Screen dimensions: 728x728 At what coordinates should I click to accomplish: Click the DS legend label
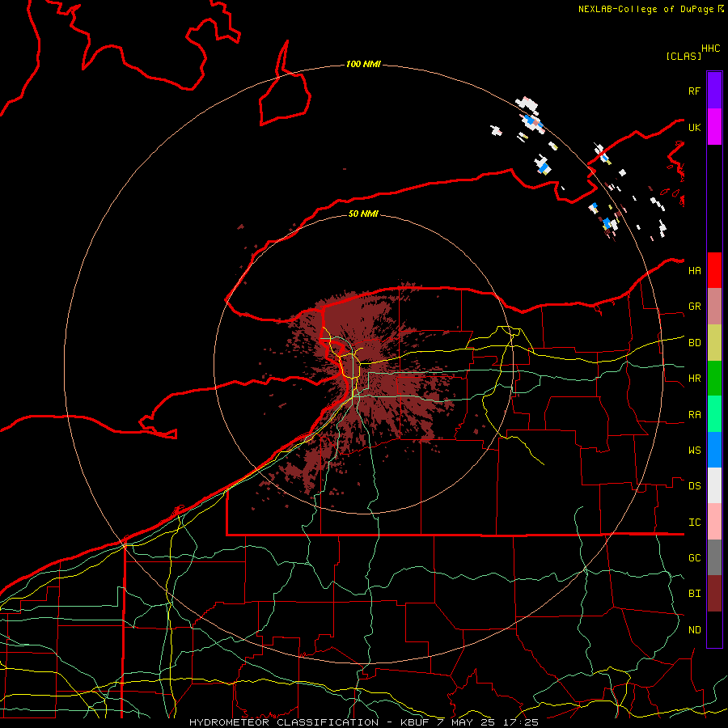(x=695, y=486)
